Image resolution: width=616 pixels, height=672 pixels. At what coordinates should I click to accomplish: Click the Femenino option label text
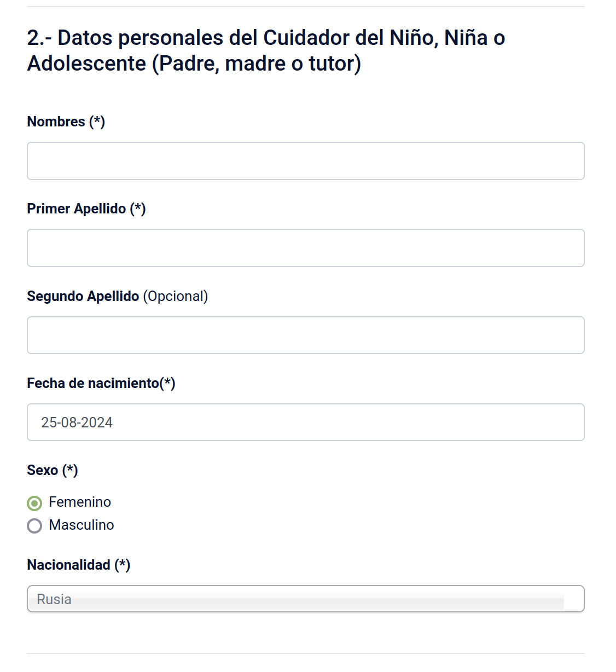[x=80, y=502]
